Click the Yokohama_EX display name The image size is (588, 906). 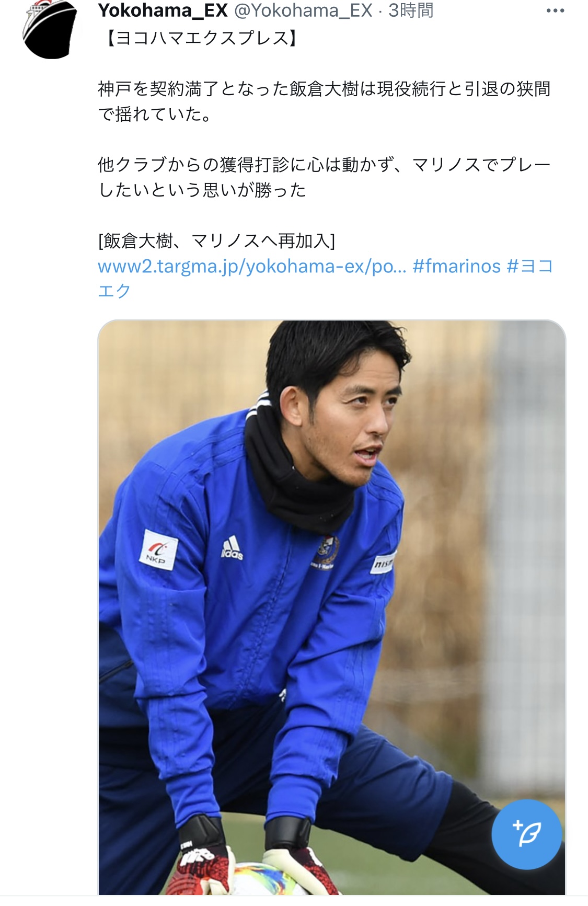click(163, 10)
